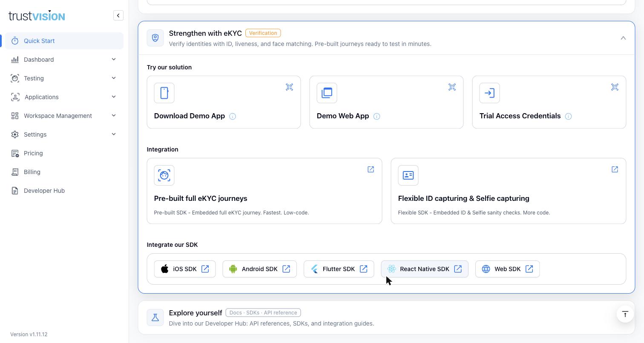Click the Docs · SDKs · API reference tag
Screen dimensions: 644x343
pyautogui.click(x=263, y=313)
